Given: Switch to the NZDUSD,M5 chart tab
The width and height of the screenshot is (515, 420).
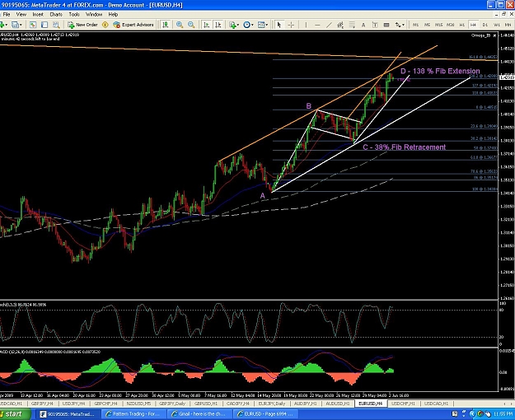Looking at the screenshot, I should pyautogui.click(x=138, y=404).
